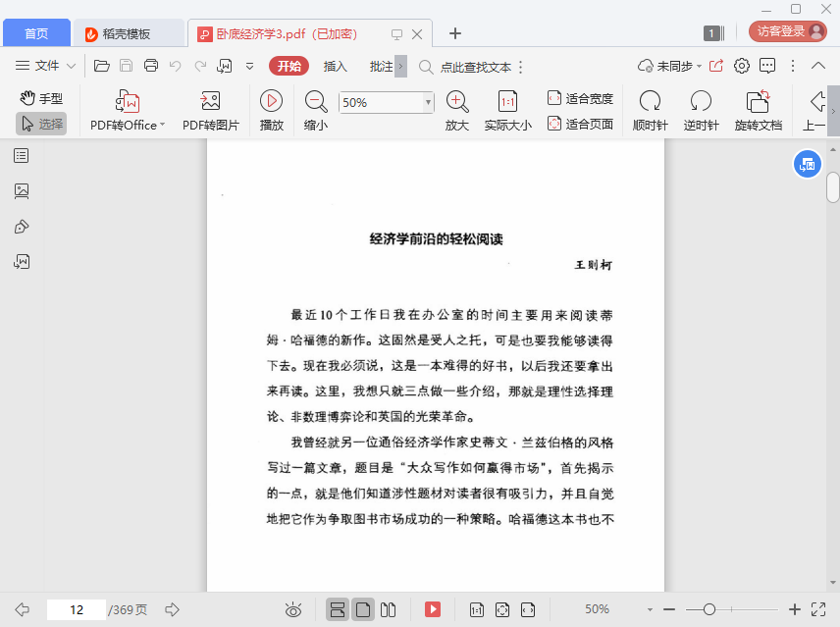Zoom out using 缩小 icon

point(316,111)
